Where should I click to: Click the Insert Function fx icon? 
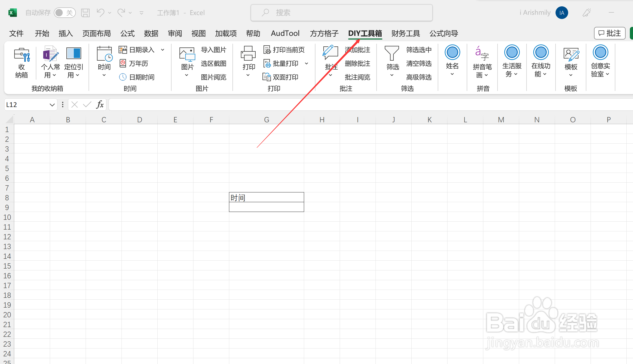(100, 105)
